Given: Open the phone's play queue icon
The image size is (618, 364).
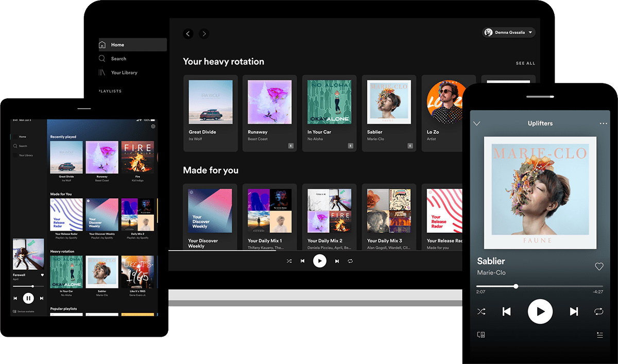Looking at the screenshot, I should click(599, 335).
